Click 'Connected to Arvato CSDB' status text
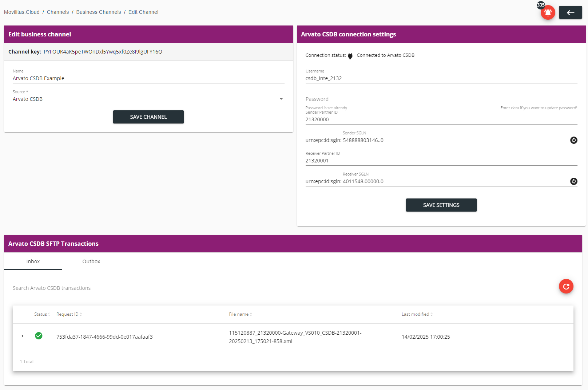Viewport: 588px width, 390px height. click(x=385, y=55)
